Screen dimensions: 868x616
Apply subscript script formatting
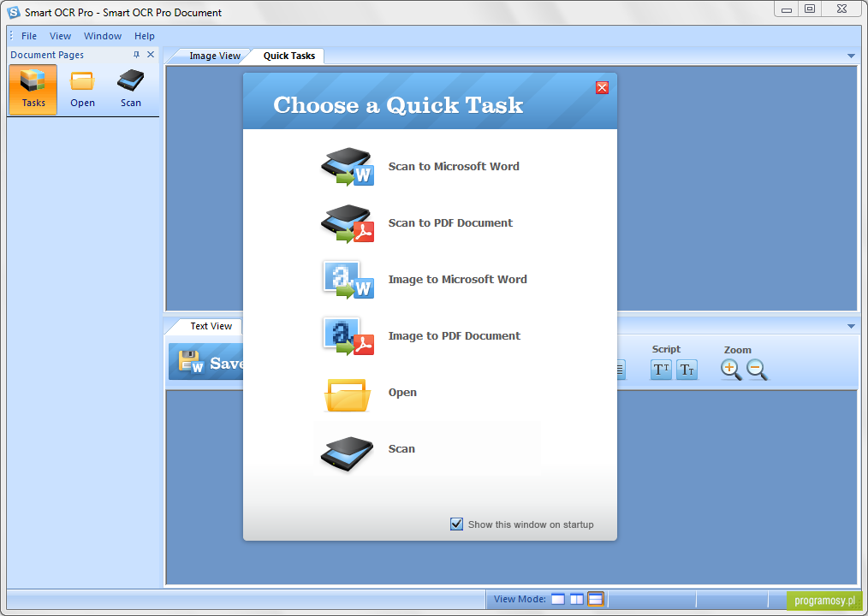[687, 369]
